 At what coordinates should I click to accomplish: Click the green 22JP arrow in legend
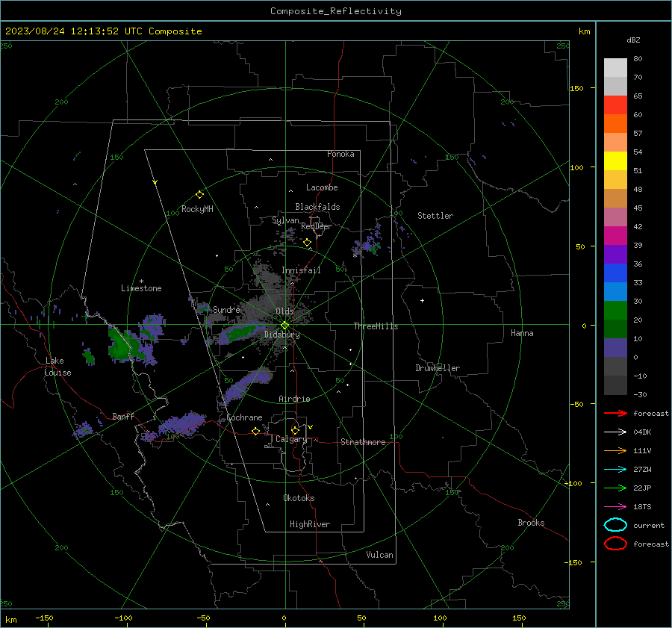[x=615, y=488]
